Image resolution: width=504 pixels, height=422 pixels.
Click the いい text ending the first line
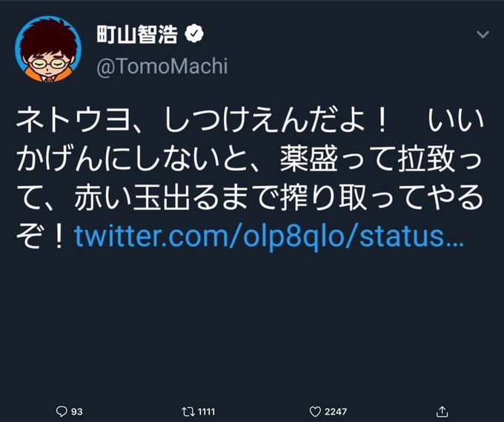click(456, 122)
